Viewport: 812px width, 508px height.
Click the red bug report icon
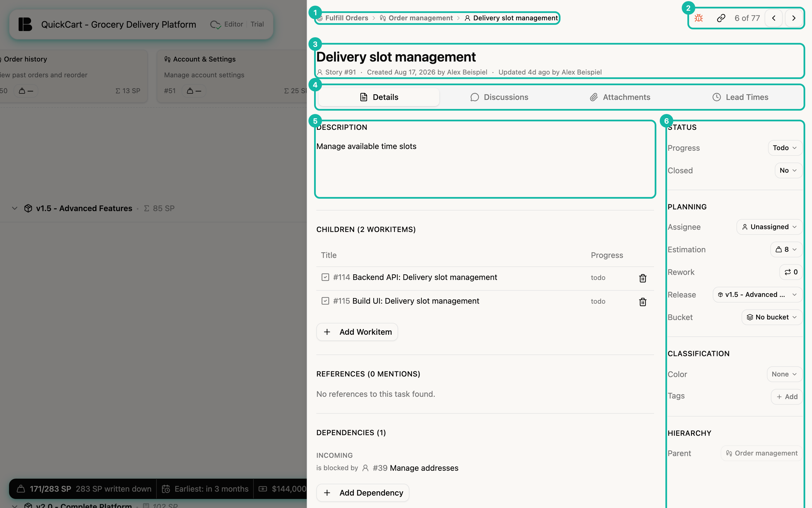pos(699,18)
